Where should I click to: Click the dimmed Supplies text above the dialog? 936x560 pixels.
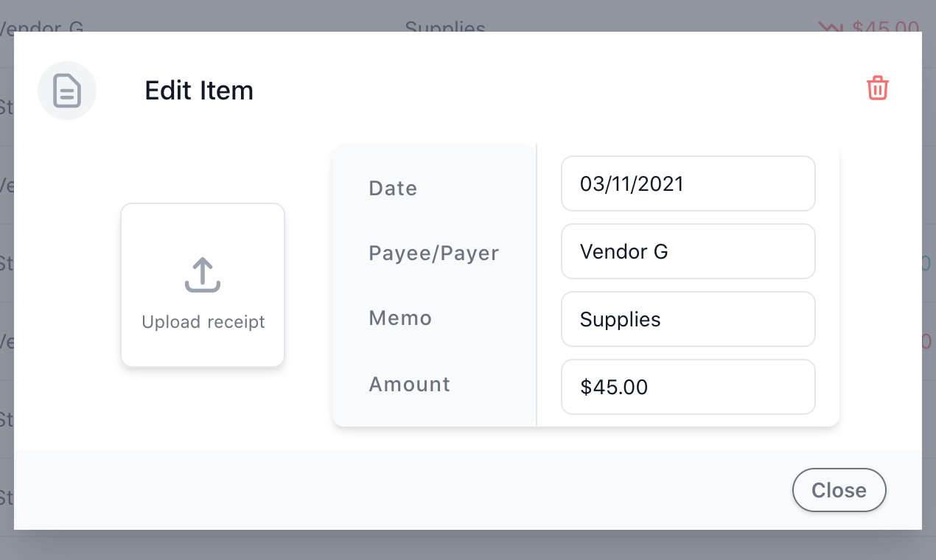click(x=445, y=27)
